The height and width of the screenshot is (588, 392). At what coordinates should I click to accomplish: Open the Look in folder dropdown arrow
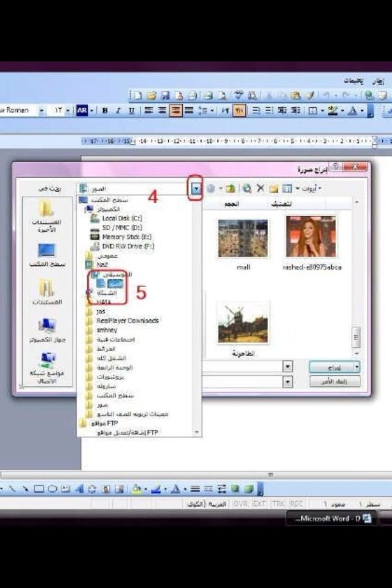(196, 188)
